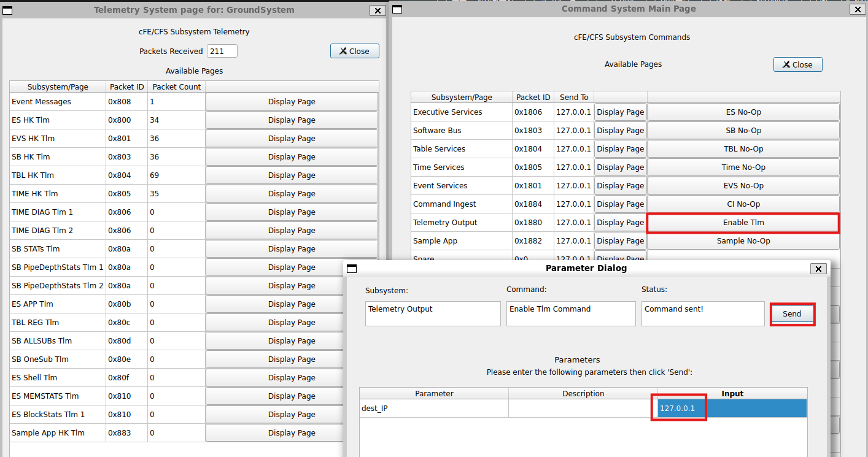The image size is (868, 457).
Task: Open window menu icon of Command System window
Action: pyautogui.click(x=397, y=9)
